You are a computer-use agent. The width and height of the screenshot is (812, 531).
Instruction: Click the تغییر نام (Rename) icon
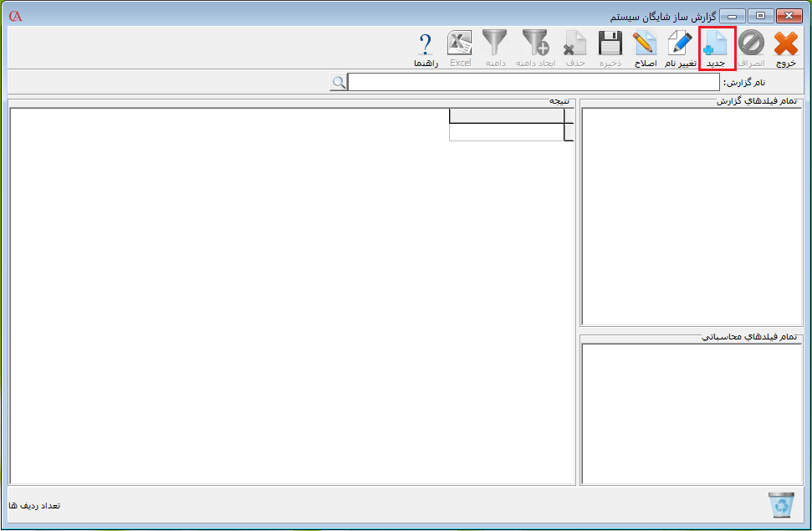[680, 49]
